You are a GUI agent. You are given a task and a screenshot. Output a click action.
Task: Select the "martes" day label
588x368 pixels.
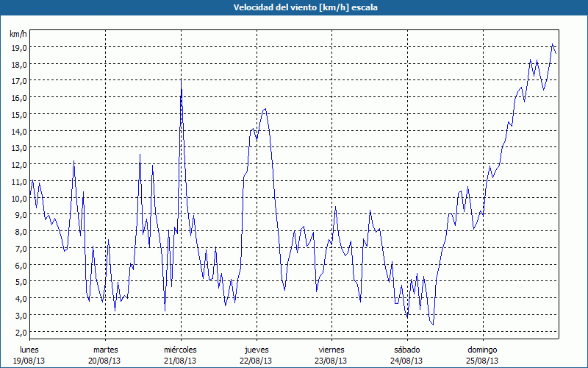point(105,350)
